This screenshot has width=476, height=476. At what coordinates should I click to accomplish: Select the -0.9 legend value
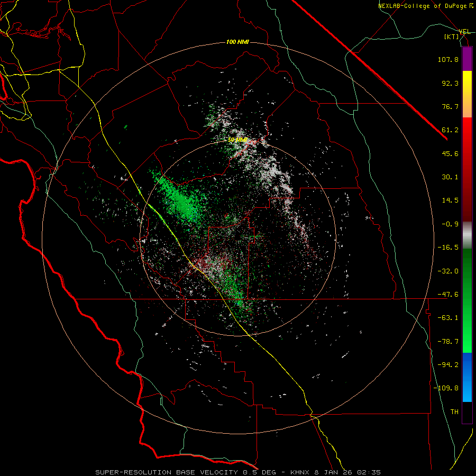450,224
